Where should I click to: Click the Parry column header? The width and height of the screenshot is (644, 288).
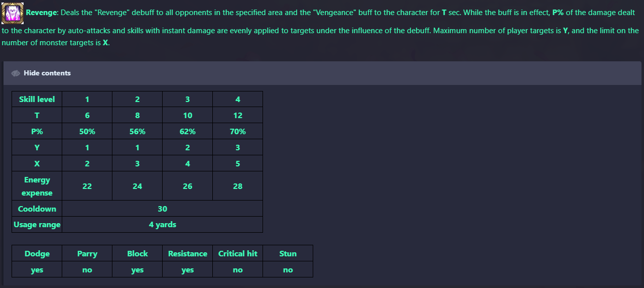[87, 253]
